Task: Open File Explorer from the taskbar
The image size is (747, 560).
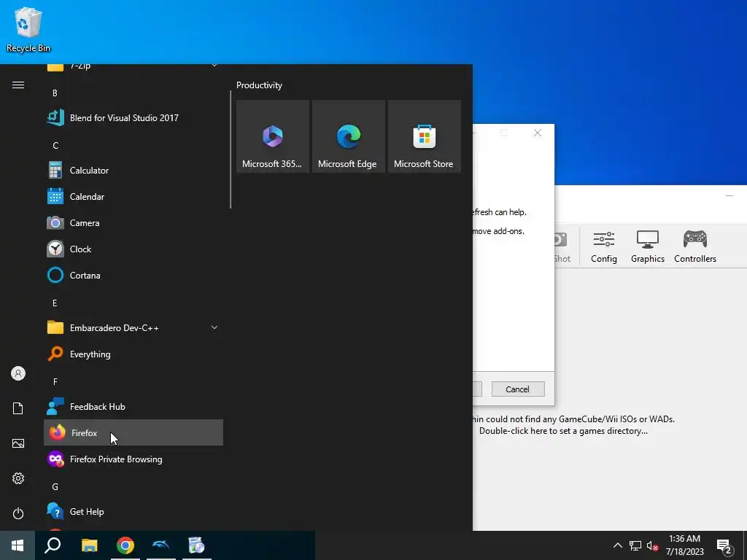Action: coord(89,545)
